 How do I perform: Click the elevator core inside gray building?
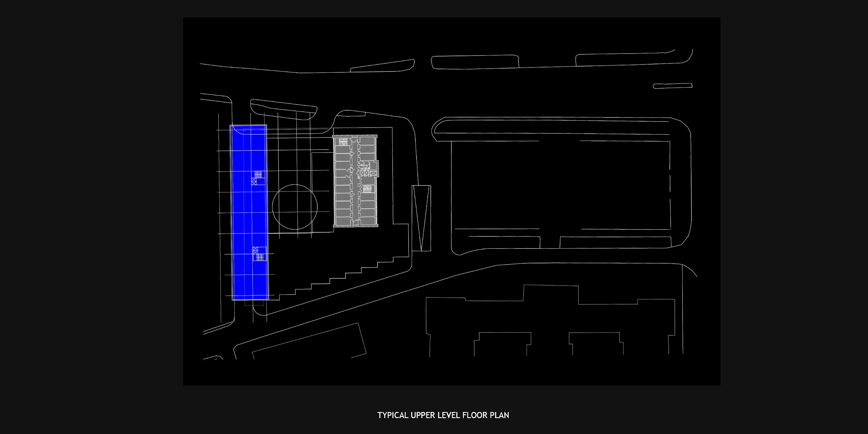(x=368, y=173)
